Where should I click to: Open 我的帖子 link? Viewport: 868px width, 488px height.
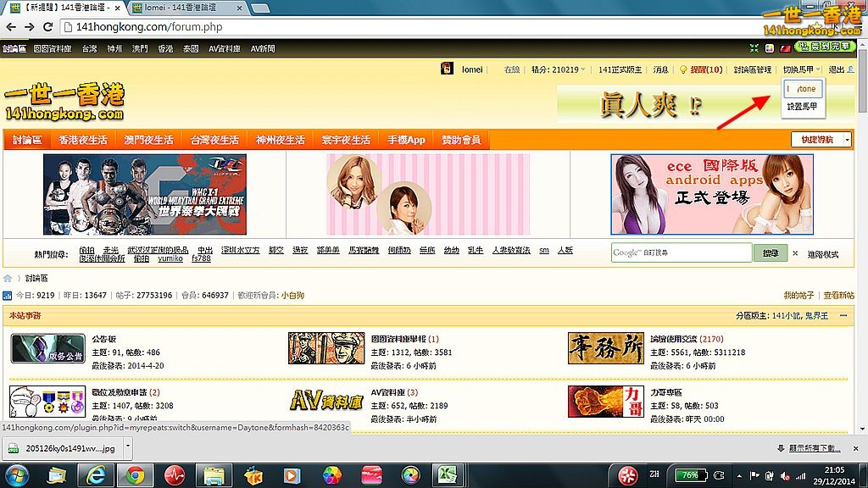[798, 296]
